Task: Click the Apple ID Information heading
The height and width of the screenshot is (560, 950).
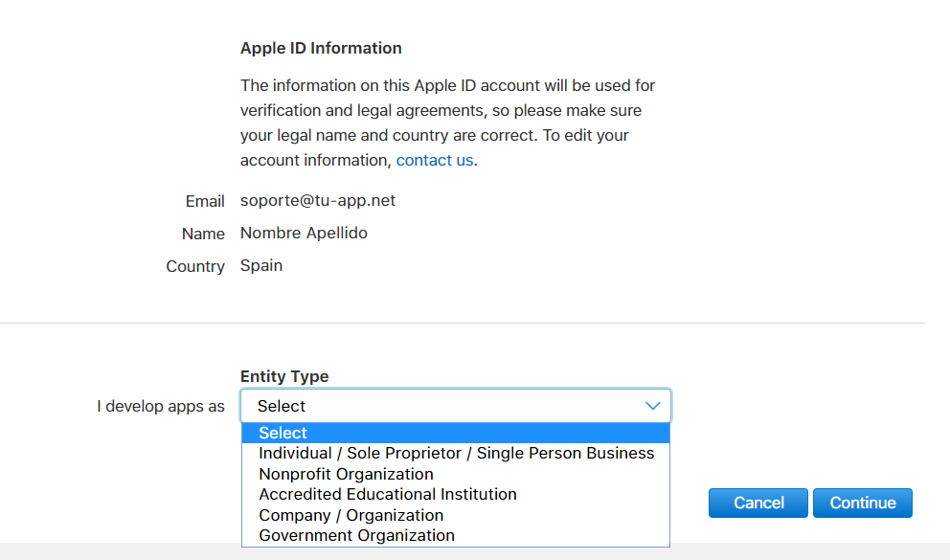Action: [x=321, y=48]
